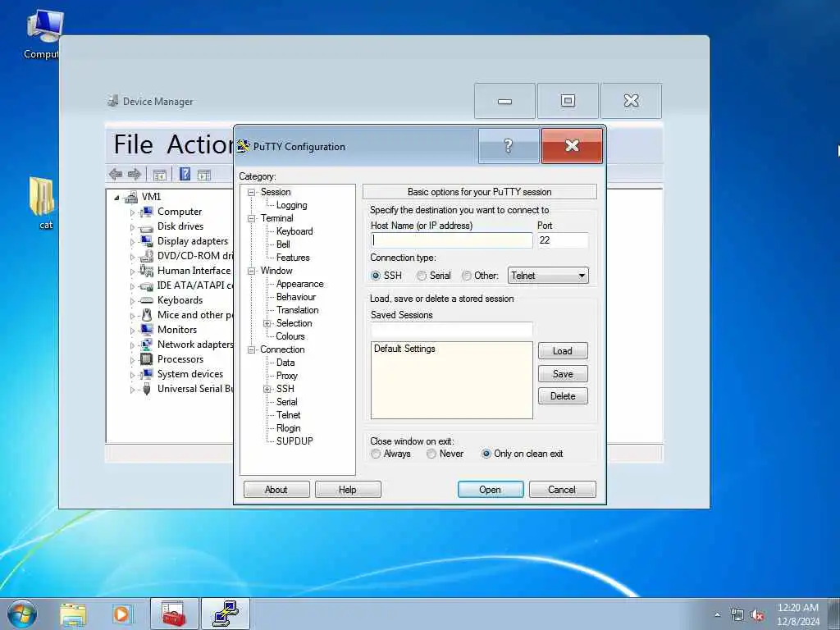The width and height of the screenshot is (840, 630).
Task: Click the Forward arrow in Device Manager toolbar
Action: [135, 174]
